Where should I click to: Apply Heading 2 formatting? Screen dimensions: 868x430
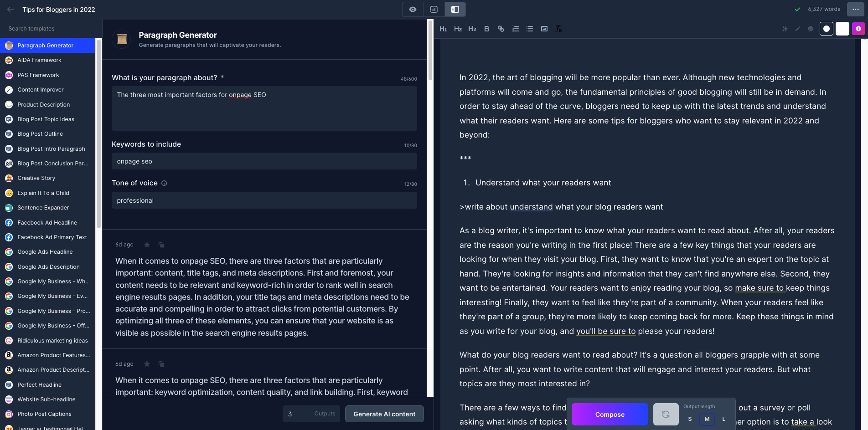pos(458,29)
